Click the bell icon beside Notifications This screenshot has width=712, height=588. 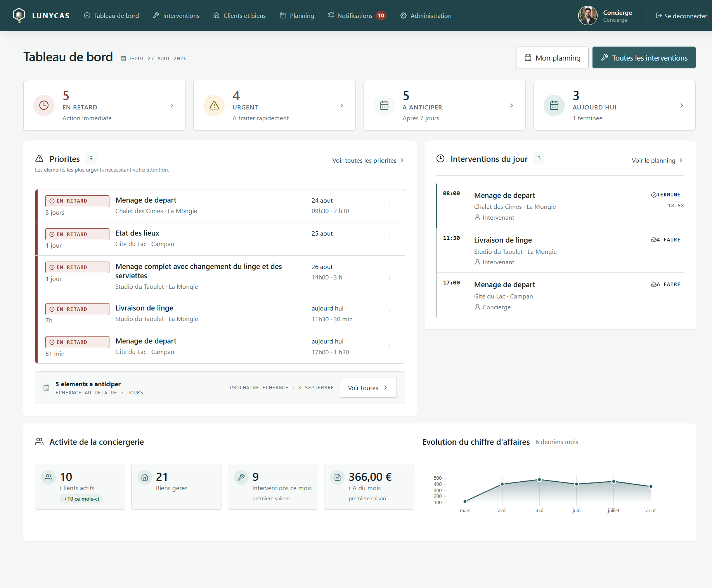(331, 15)
